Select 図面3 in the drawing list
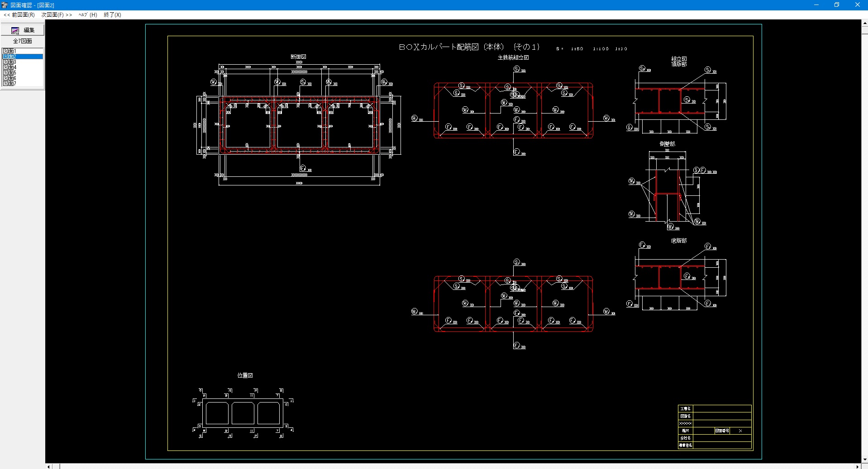868x469 pixels. (10, 62)
